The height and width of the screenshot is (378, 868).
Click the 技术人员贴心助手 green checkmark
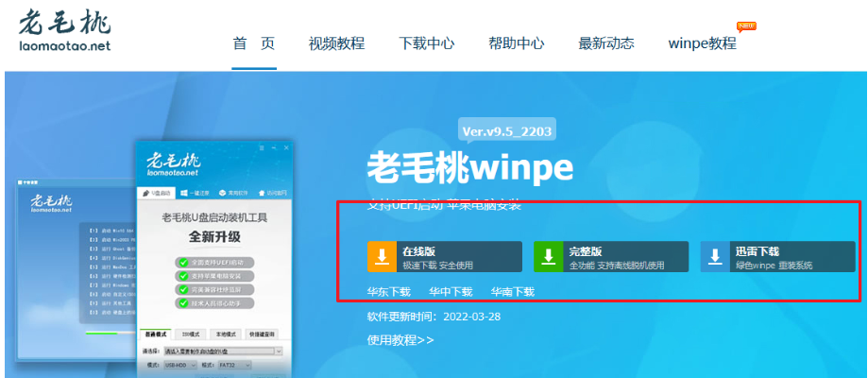pos(183,303)
